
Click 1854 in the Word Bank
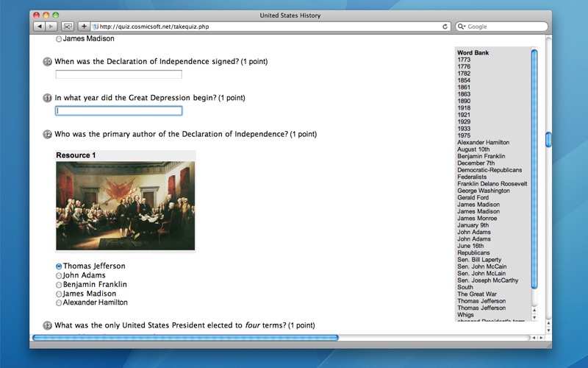click(x=464, y=80)
